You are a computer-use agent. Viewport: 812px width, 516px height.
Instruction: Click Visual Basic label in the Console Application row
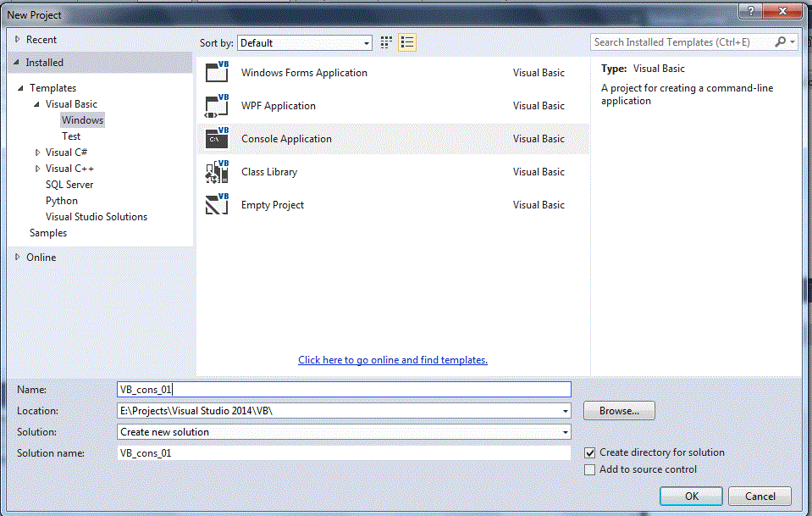(x=539, y=139)
